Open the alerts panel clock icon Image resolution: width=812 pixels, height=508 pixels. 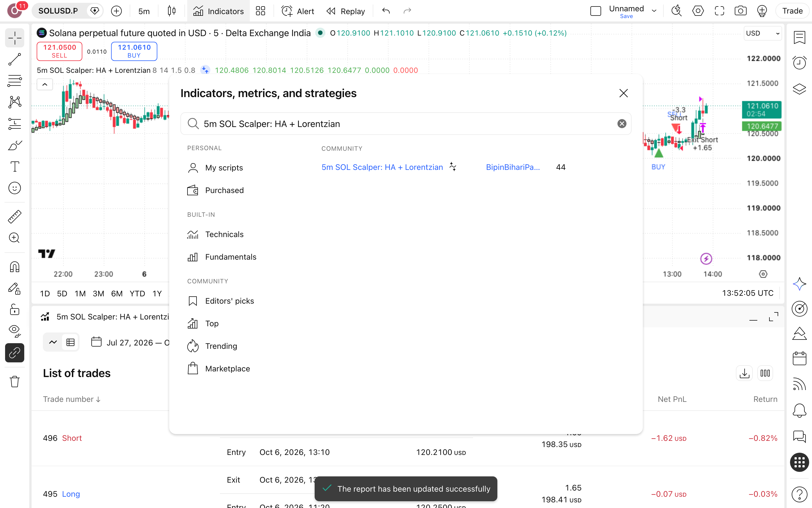(x=799, y=62)
